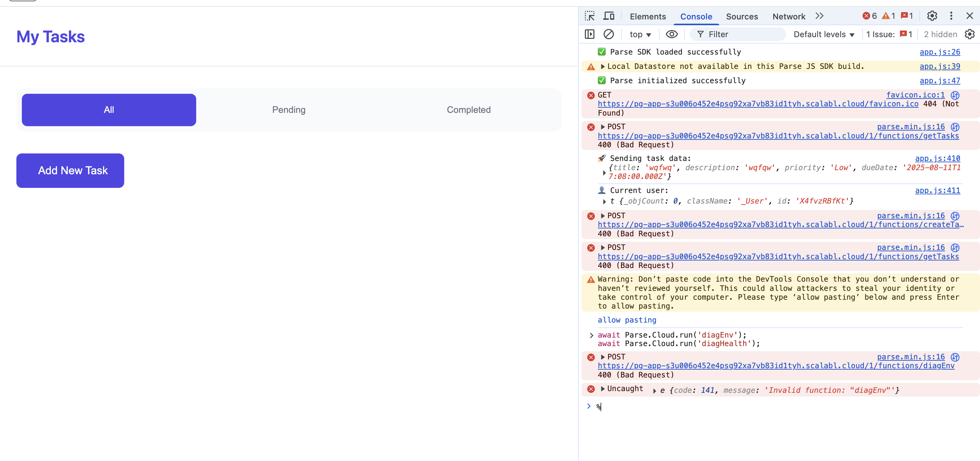Open the favicon.ico:1 source link

(915, 95)
